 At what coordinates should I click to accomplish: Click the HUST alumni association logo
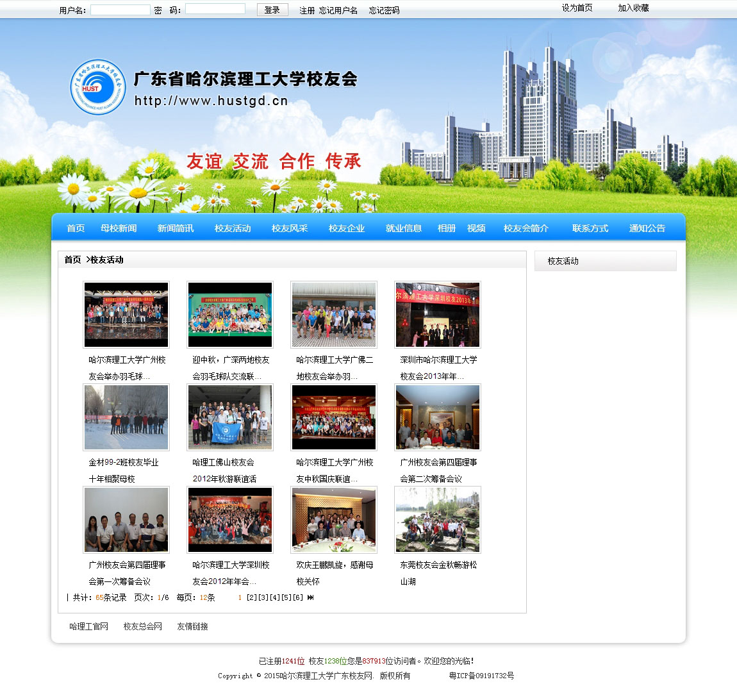pos(98,87)
